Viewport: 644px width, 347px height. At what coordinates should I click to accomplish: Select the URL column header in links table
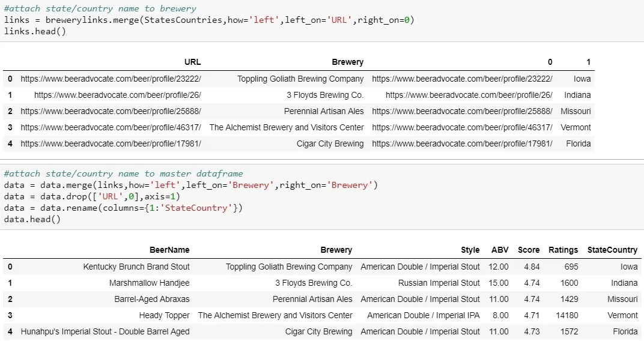tap(193, 62)
